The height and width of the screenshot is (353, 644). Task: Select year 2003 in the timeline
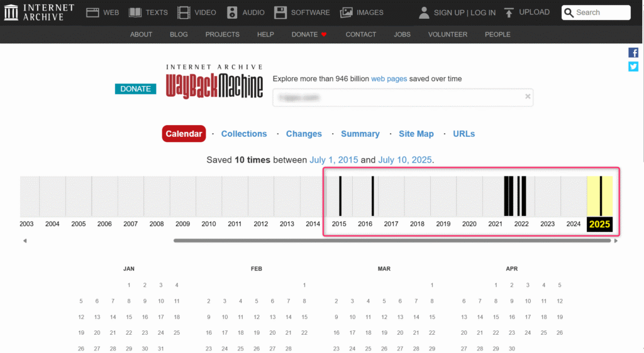26,224
